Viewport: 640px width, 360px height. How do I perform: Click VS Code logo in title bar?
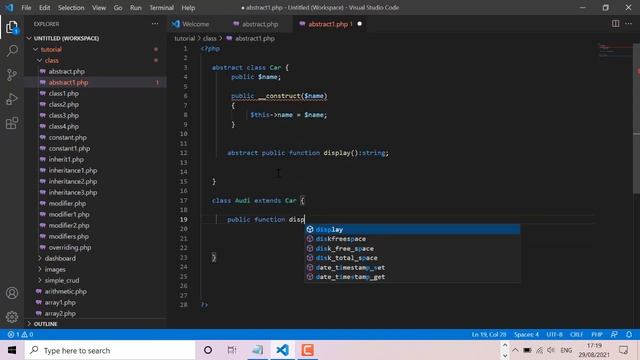[x=9, y=7]
